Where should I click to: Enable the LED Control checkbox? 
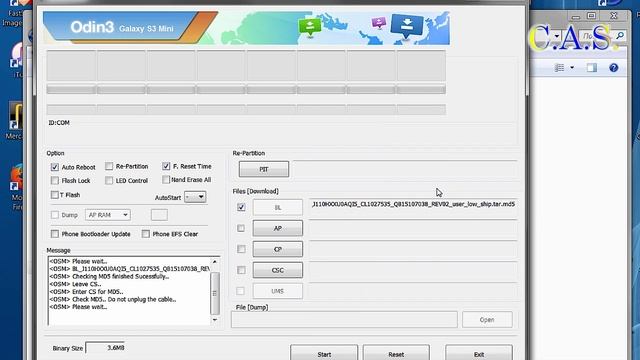pyautogui.click(x=109, y=180)
